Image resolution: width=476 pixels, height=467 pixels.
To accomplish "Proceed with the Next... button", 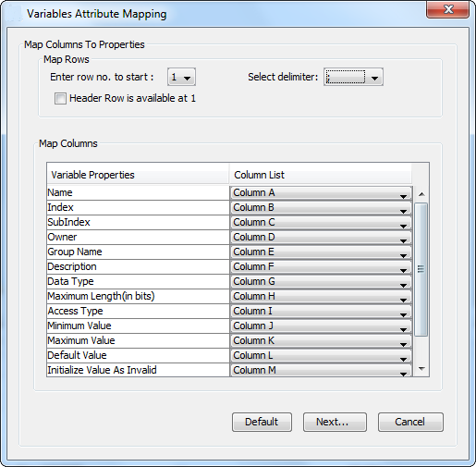I will (x=335, y=422).
